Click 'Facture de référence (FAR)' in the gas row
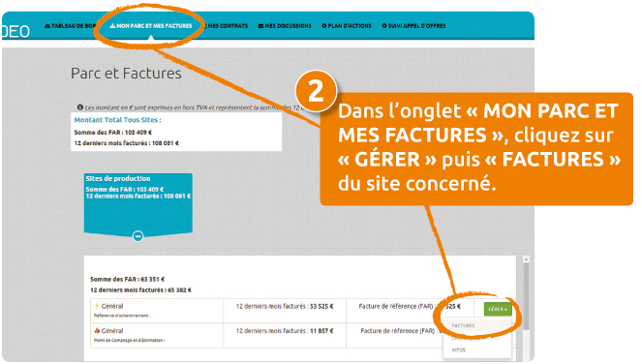 coord(398,331)
